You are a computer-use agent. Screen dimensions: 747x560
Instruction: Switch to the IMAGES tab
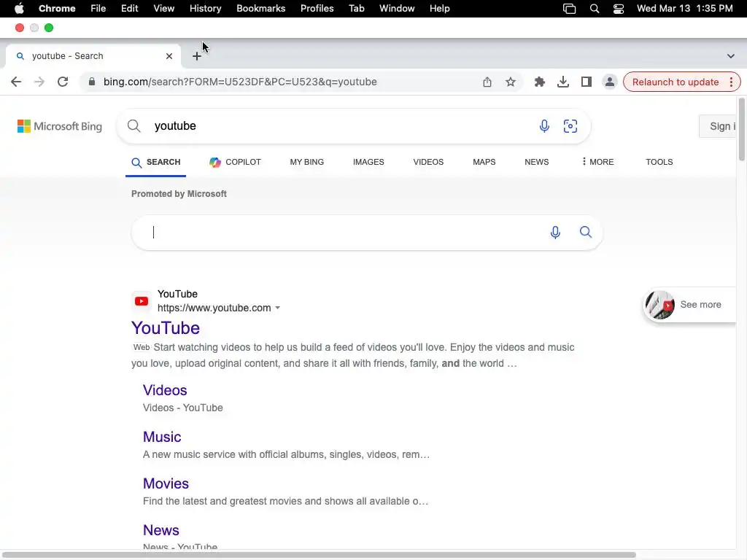point(368,162)
